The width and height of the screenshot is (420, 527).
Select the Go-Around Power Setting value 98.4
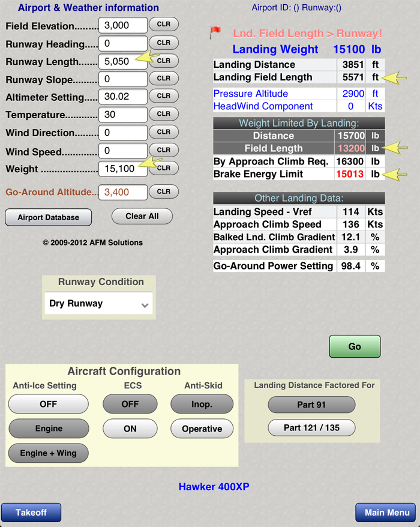(351, 266)
